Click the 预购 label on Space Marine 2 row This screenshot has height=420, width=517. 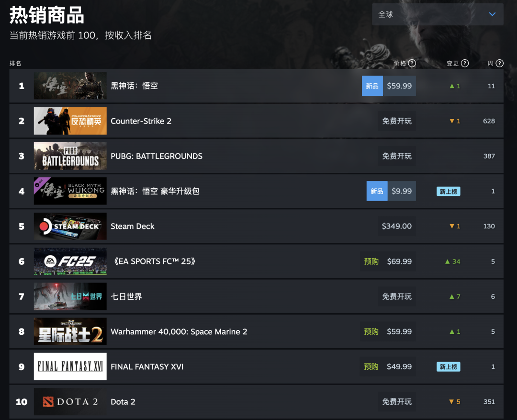tap(371, 331)
